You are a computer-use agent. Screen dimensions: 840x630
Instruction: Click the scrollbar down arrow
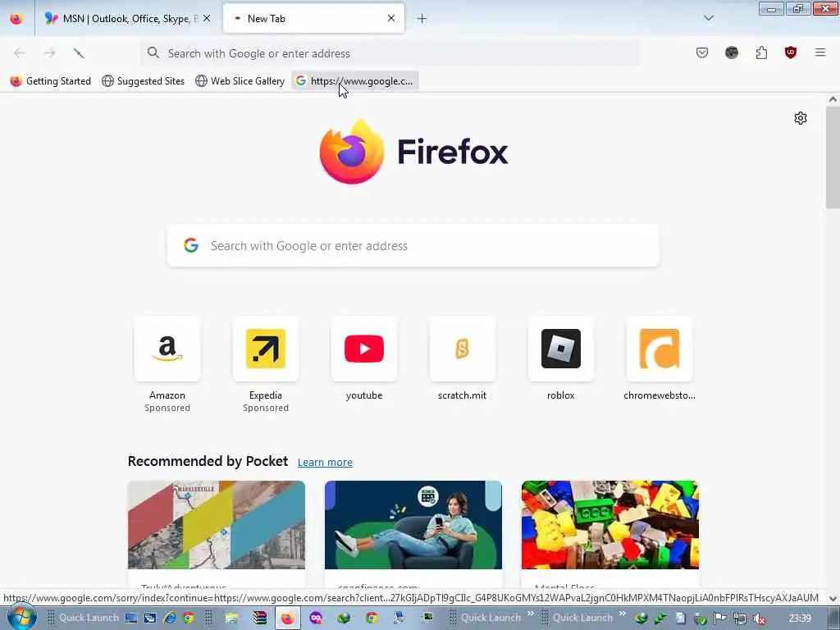833,598
